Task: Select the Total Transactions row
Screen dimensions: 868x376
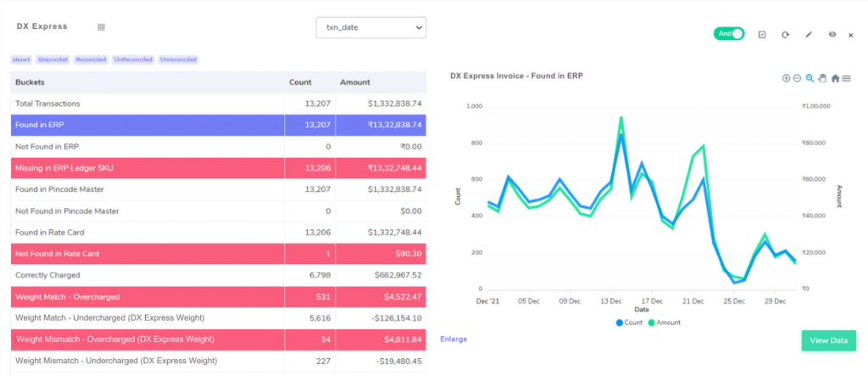Action: coord(219,104)
